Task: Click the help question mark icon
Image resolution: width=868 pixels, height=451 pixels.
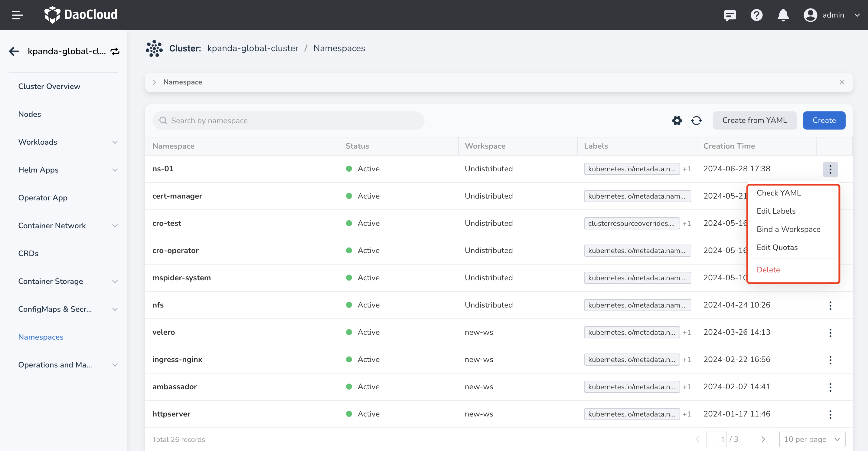Action: coord(756,15)
